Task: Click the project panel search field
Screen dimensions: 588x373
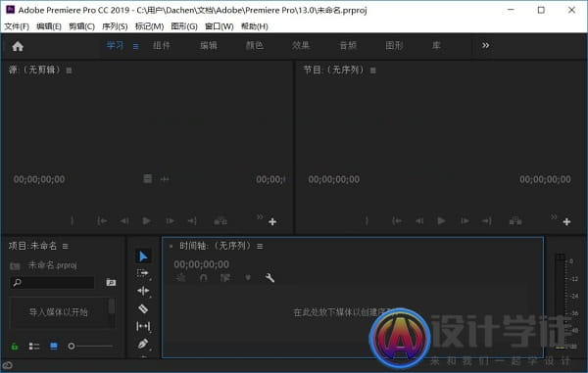Action: point(53,282)
